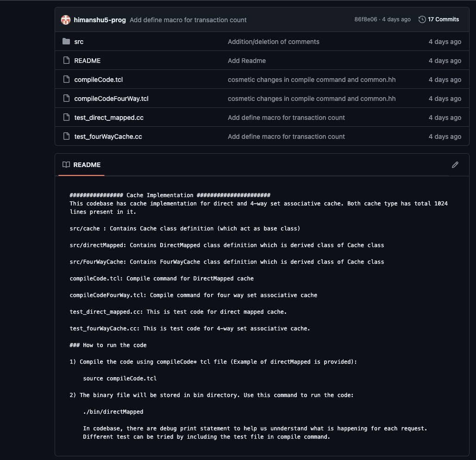The width and height of the screenshot is (476, 460).
Task: Open latest commit 'Add define macro for transaction count'
Action: (188, 20)
